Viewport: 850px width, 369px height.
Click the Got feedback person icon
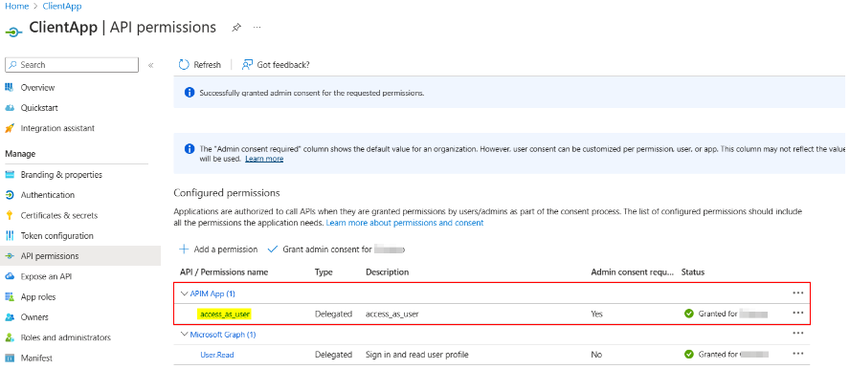point(247,64)
